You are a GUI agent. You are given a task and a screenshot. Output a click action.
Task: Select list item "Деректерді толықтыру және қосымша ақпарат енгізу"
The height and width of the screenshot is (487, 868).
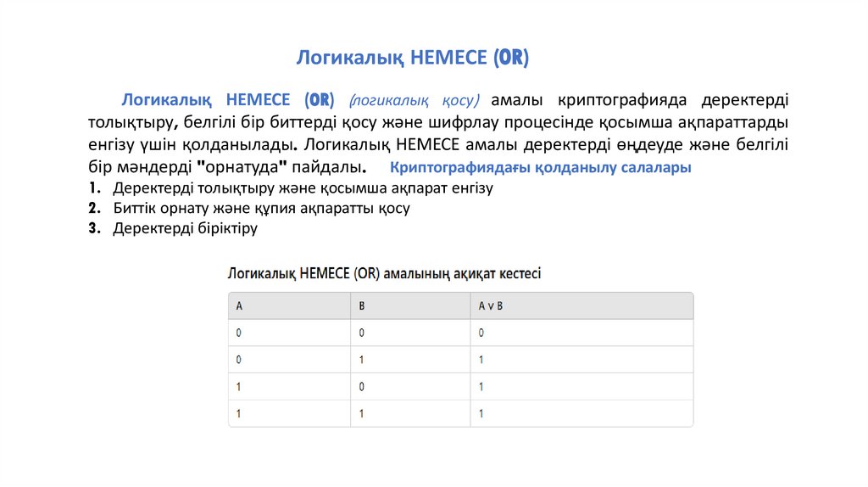coord(303,188)
